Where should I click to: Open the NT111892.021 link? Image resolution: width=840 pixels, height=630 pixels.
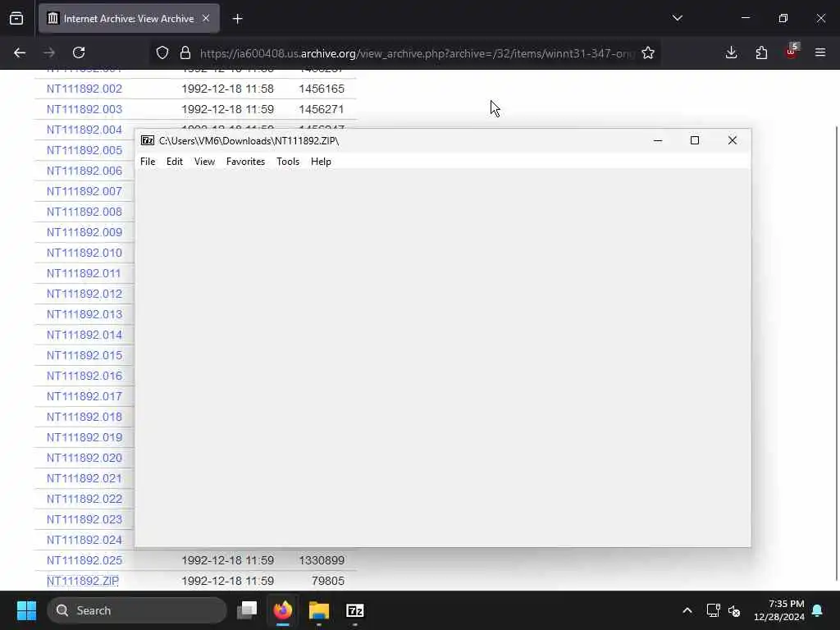(84, 478)
